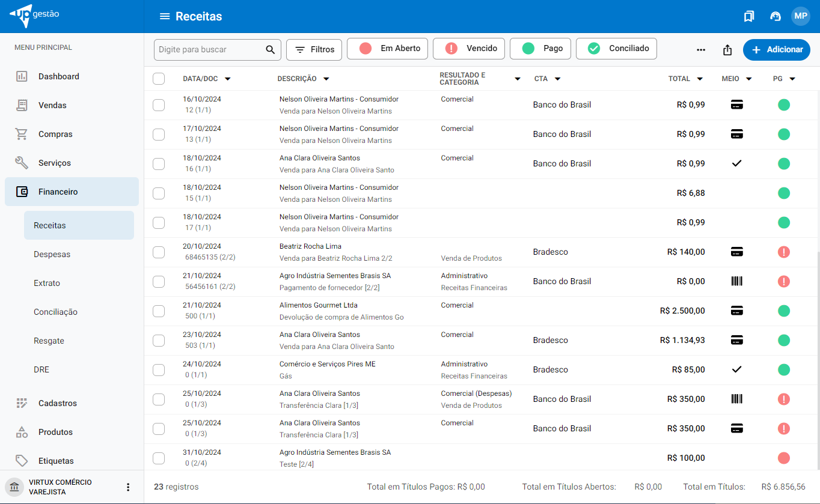Expand the CTA column dropdown
Viewport: 820px width, 504px height.
(x=557, y=79)
